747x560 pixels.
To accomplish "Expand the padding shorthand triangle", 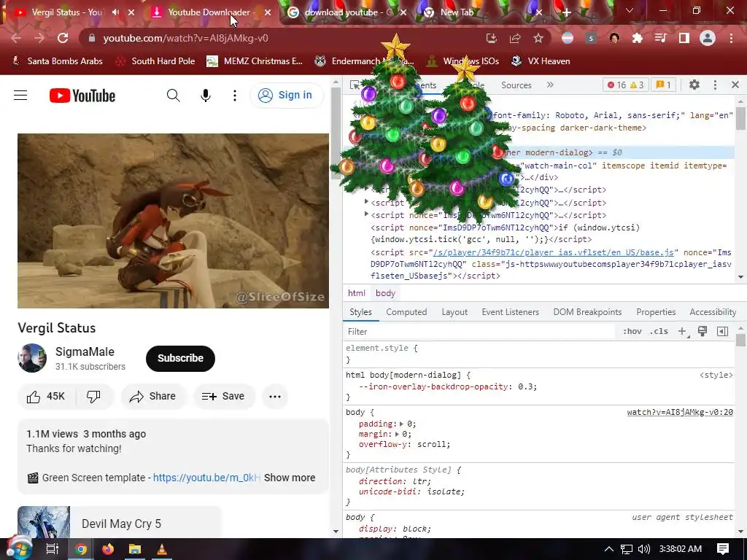I will click(401, 424).
